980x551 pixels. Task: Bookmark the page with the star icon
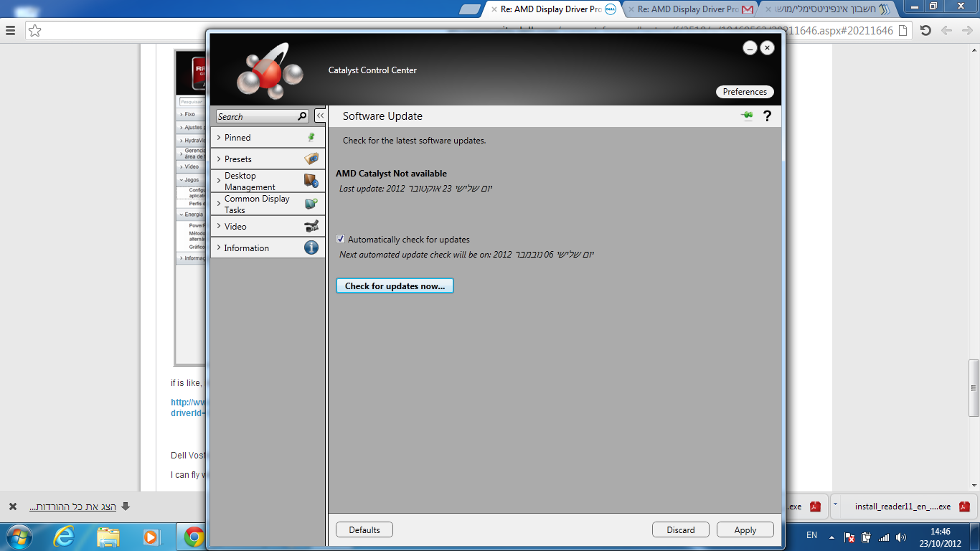pyautogui.click(x=34, y=30)
